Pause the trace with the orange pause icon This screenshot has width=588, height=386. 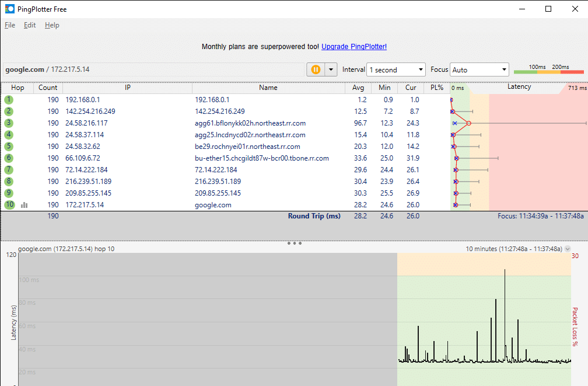click(x=315, y=69)
